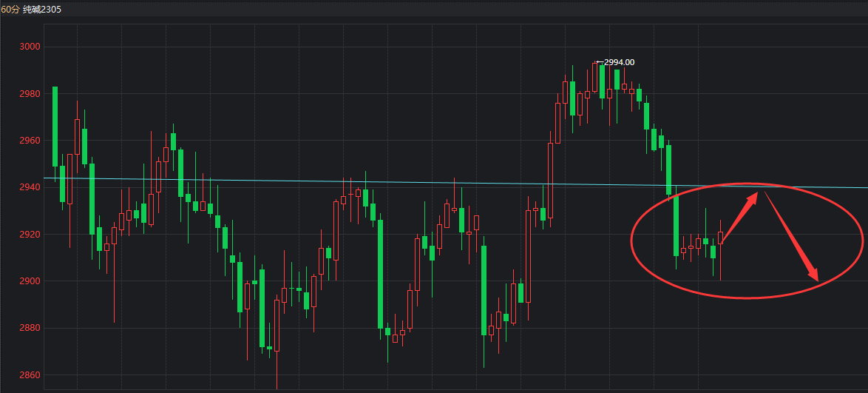Click the last candle before the up arrow
The height and width of the screenshot is (393, 868).
pos(720,238)
